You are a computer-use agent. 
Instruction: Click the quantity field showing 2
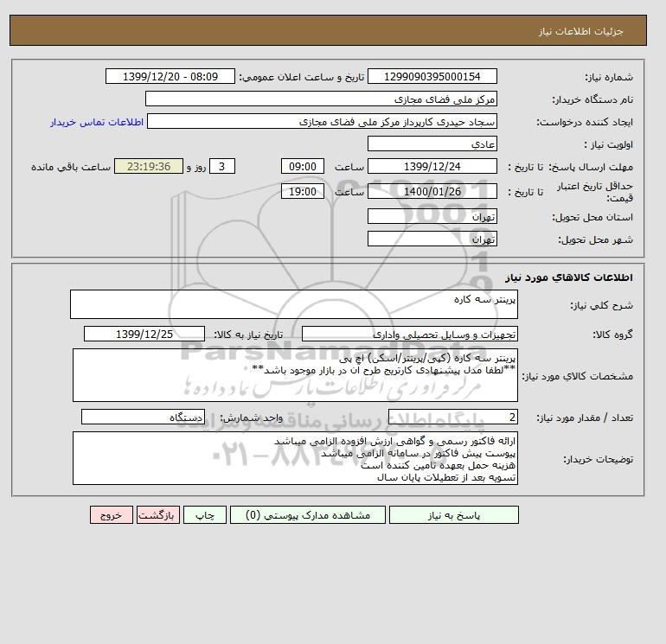pos(452,418)
